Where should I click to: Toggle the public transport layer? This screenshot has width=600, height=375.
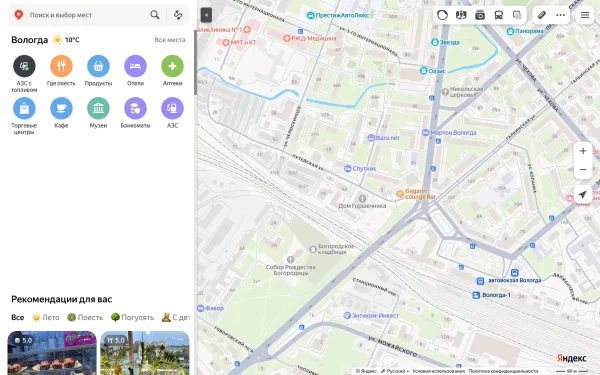point(499,15)
